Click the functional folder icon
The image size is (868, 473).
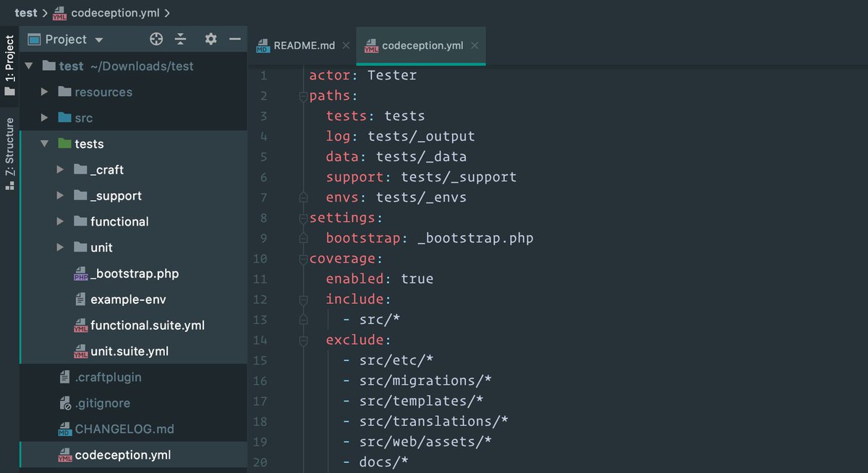point(80,221)
